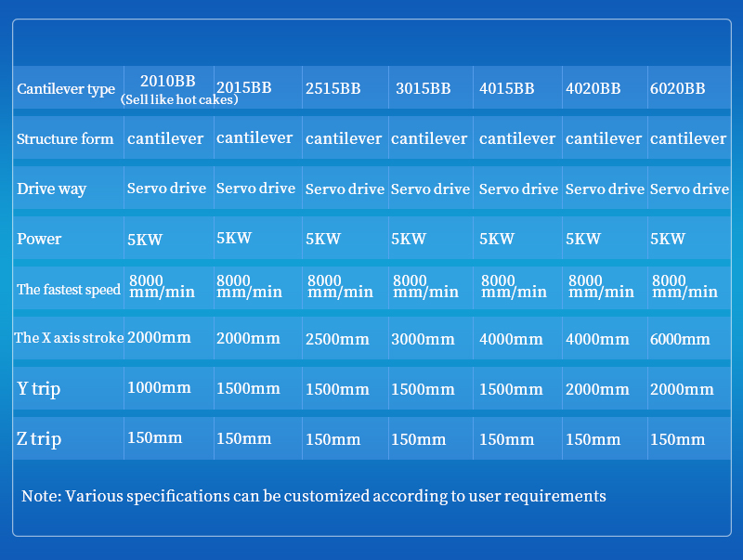The height and width of the screenshot is (560, 743).
Task: Select the 150mm Z trip for 3015BB
Action: pyautogui.click(x=419, y=439)
